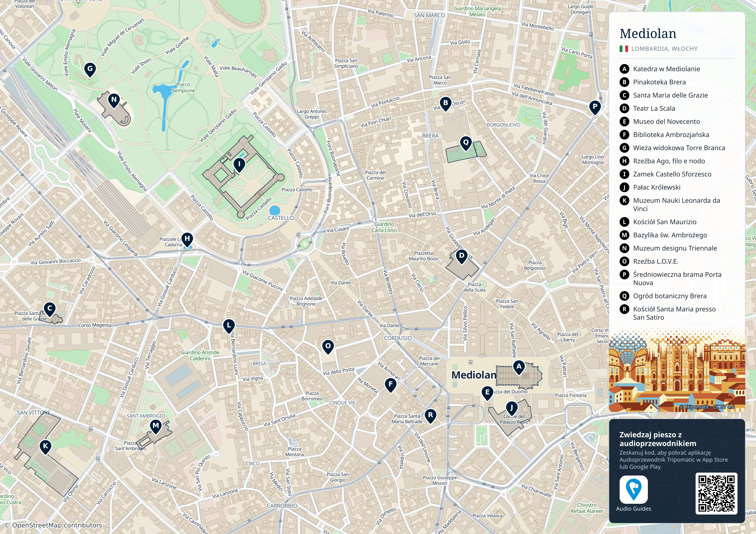Image resolution: width=756 pixels, height=534 pixels.
Task: Click the CARROBBIO label on the map
Action: click(282, 506)
